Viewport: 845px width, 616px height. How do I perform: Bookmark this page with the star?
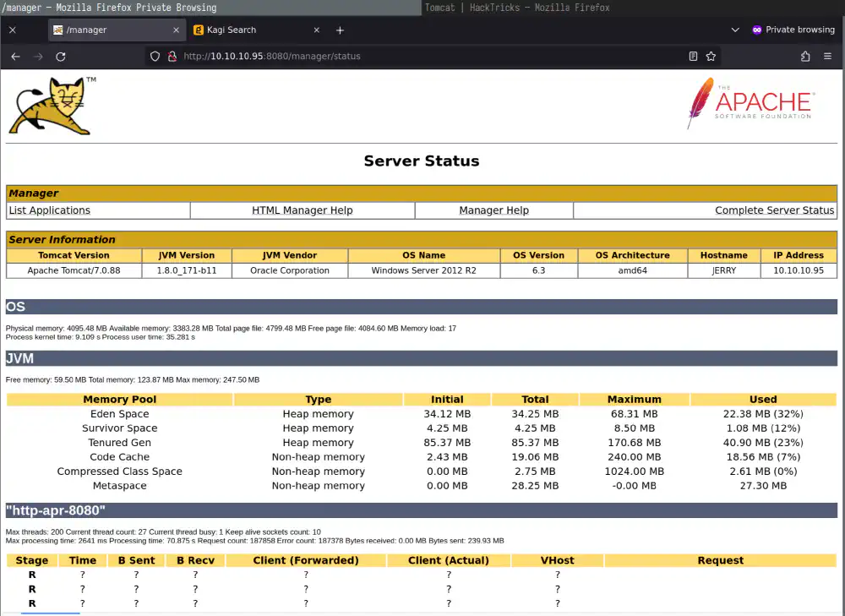(710, 57)
